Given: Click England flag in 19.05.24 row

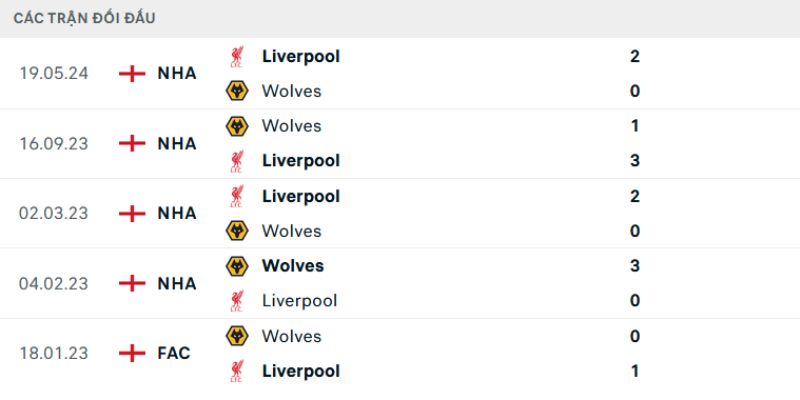Looking at the screenshot, I should click(x=131, y=73).
